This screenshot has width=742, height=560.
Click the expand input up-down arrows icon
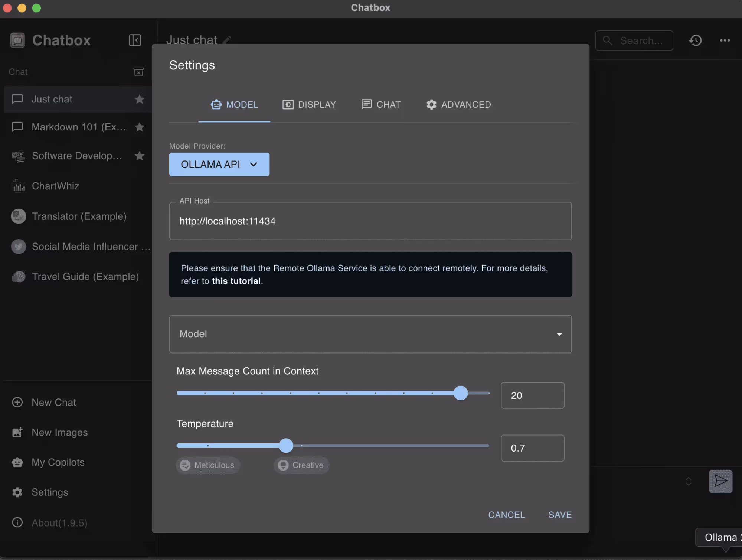pos(689,481)
